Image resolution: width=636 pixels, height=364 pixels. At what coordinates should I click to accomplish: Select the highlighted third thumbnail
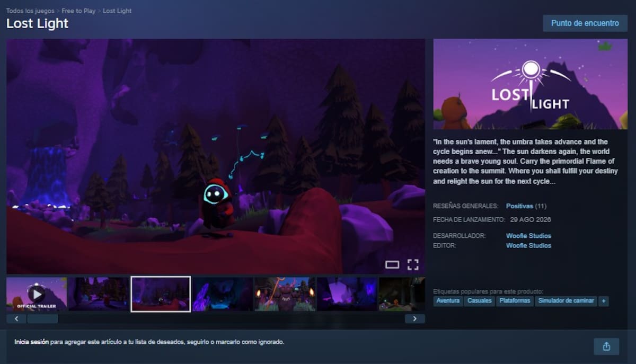161,294
